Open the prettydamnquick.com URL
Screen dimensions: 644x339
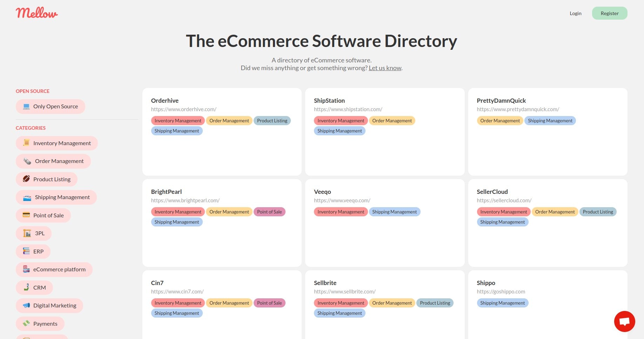coord(518,109)
